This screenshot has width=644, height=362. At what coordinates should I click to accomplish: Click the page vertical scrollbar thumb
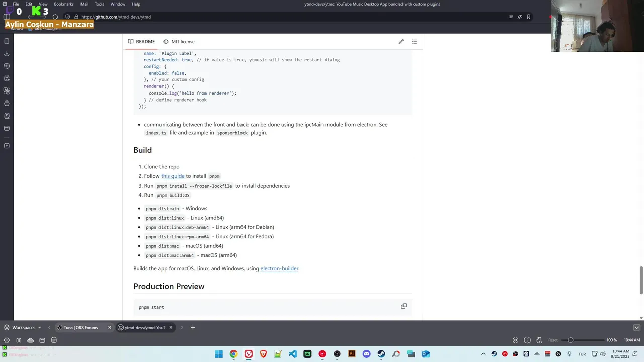(x=641, y=281)
